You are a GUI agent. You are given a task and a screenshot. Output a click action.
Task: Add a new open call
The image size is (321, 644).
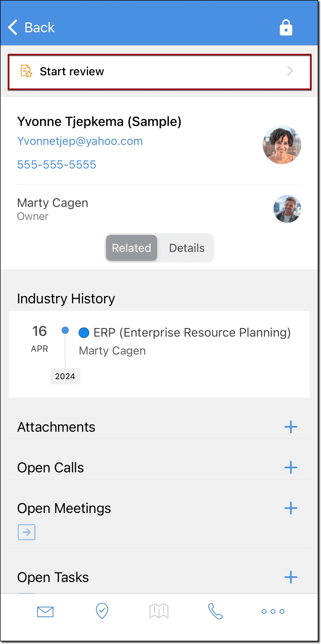pyautogui.click(x=291, y=467)
